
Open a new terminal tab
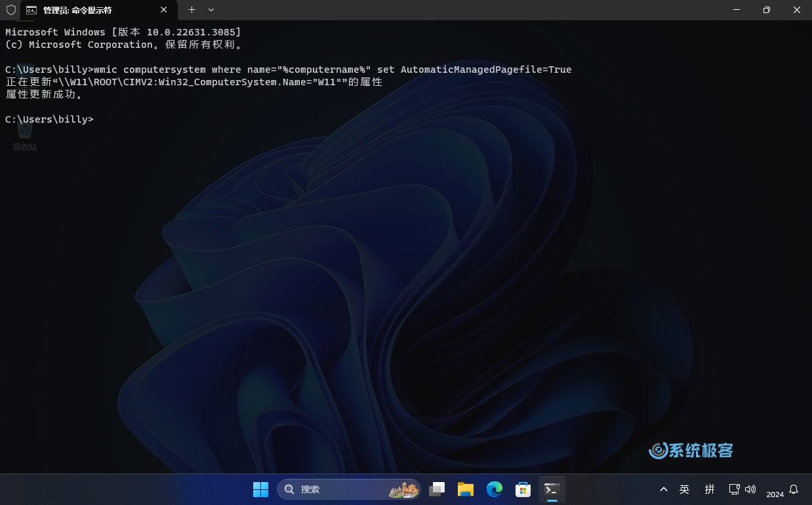coord(192,10)
